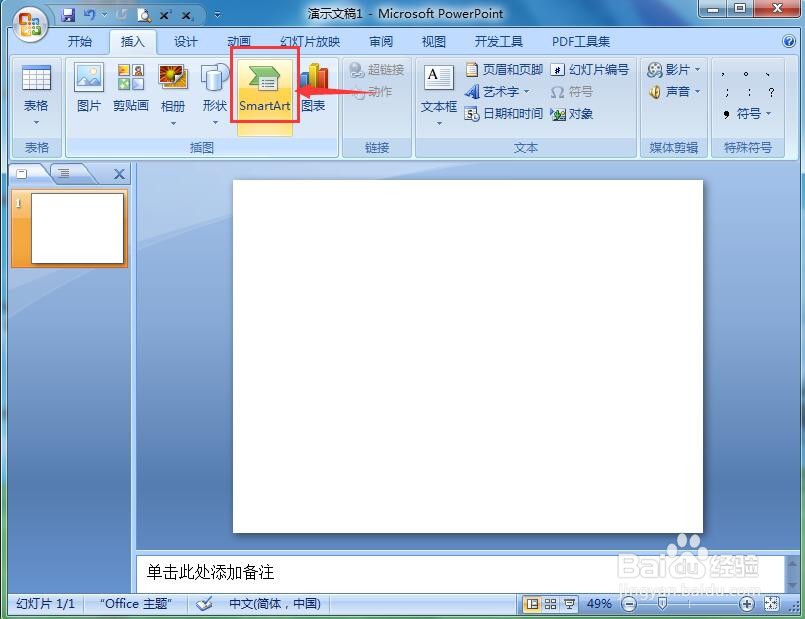Start Slide Show from status bar

pos(570,603)
